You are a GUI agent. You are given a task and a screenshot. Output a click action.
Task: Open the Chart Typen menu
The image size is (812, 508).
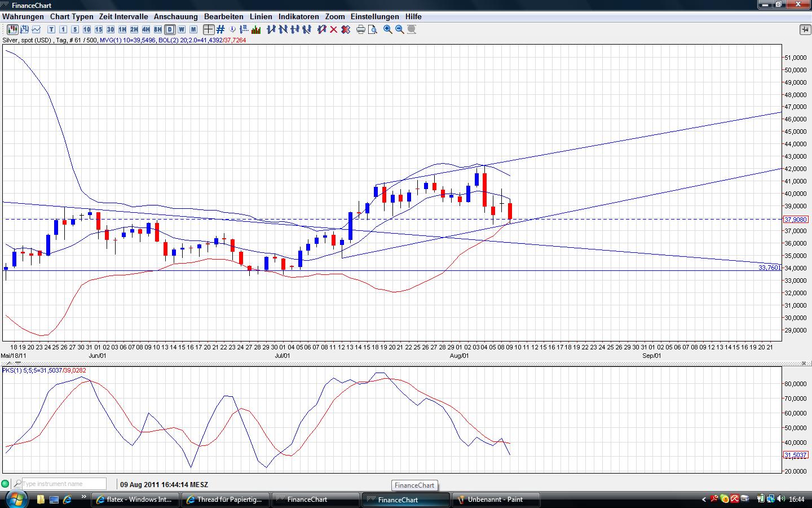coord(72,16)
